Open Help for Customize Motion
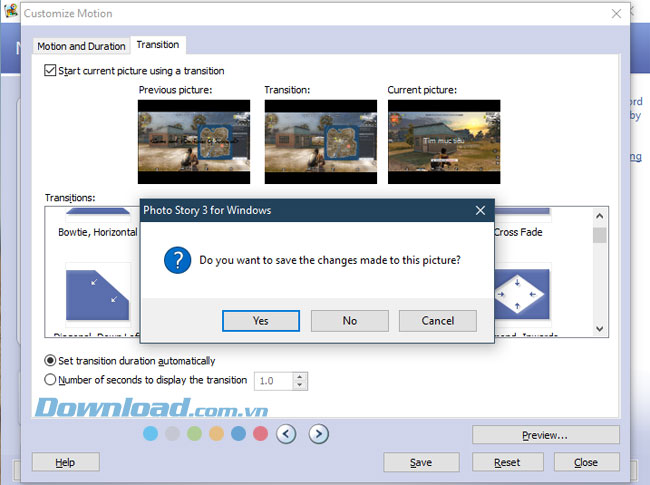This screenshot has width=650, height=485. click(x=65, y=462)
